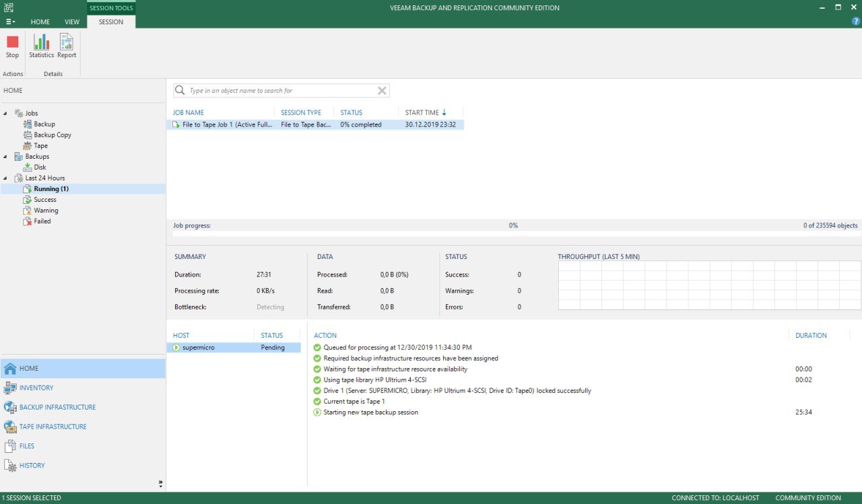Select Backup under Jobs
862x504 pixels.
(44, 124)
